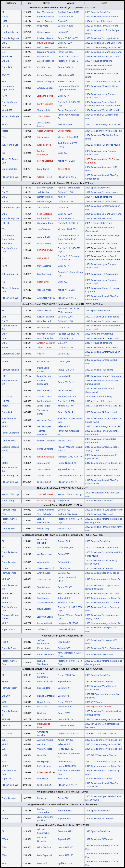Click the Event column header
Image resolution: width=125 pixels, height=868 pixels.
[104, 3]
